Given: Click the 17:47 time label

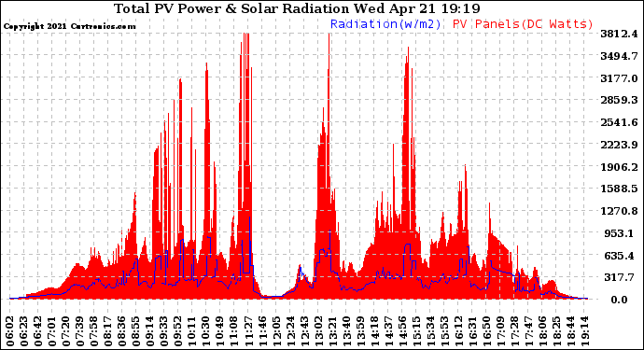Looking at the screenshot, I should click(x=527, y=330).
